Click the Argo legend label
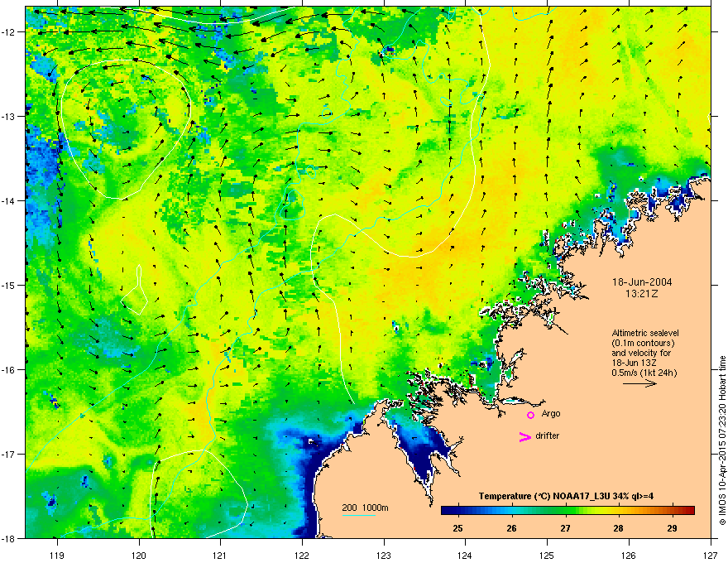Image resolution: width=728 pixels, height=563 pixels. point(551,414)
